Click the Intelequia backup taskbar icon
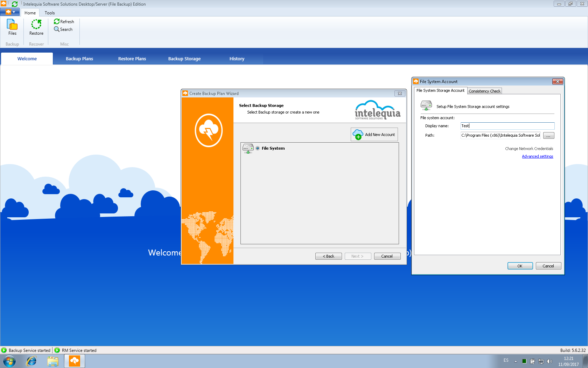 75,361
